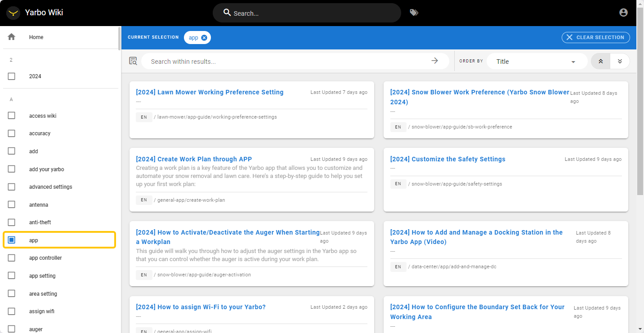Click the Home house icon
The image size is (644, 333).
(12, 37)
